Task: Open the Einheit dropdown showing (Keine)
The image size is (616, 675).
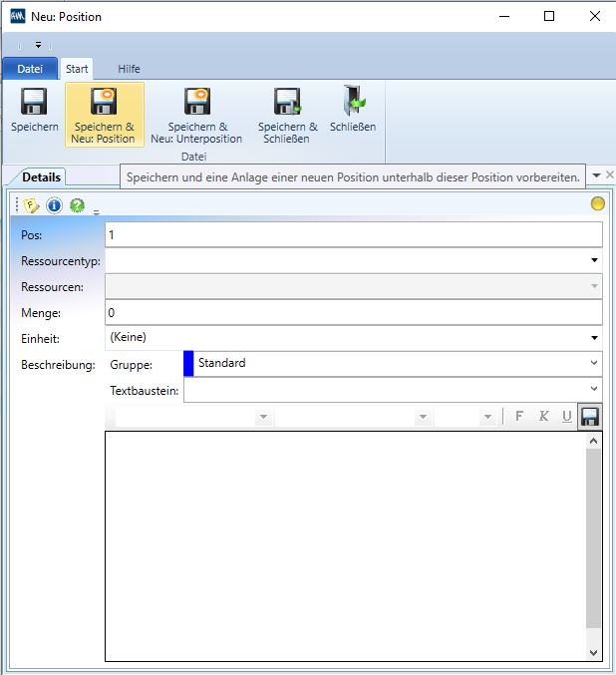Action: pyautogui.click(x=594, y=338)
